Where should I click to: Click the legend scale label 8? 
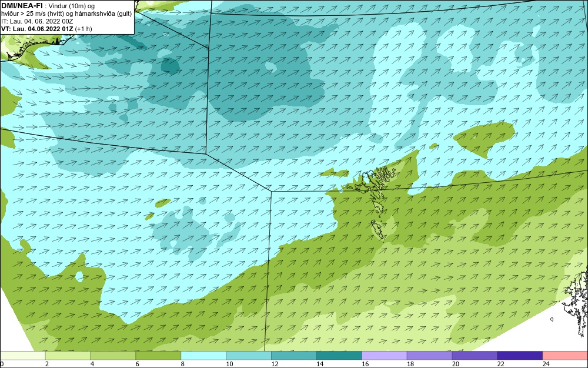click(x=183, y=364)
